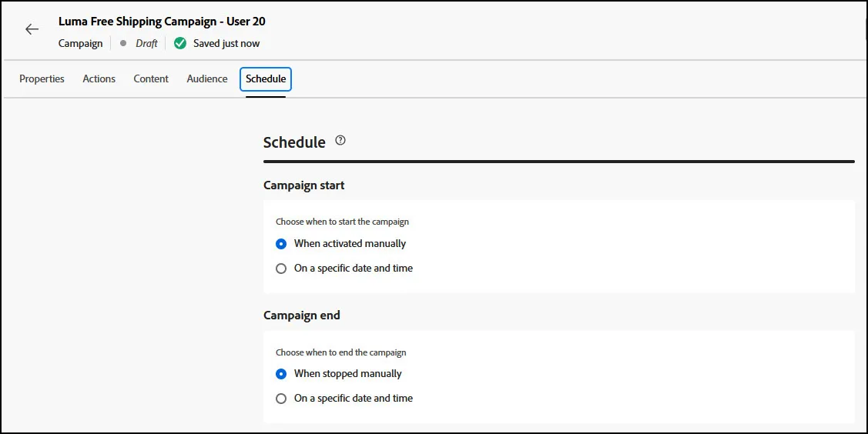Click the 'Draft' status label
The height and width of the screenshot is (434, 868).
pyautogui.click(x=146, y=43)
